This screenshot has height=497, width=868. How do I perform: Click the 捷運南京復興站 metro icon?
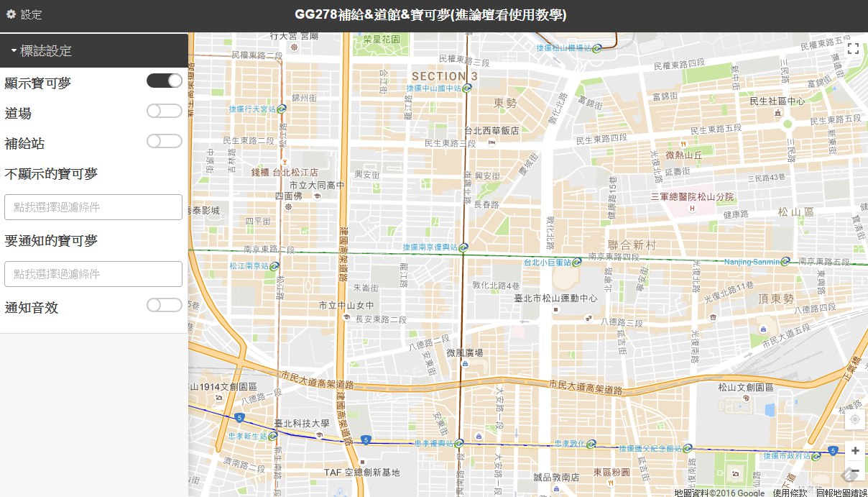[x=463, y=247]
